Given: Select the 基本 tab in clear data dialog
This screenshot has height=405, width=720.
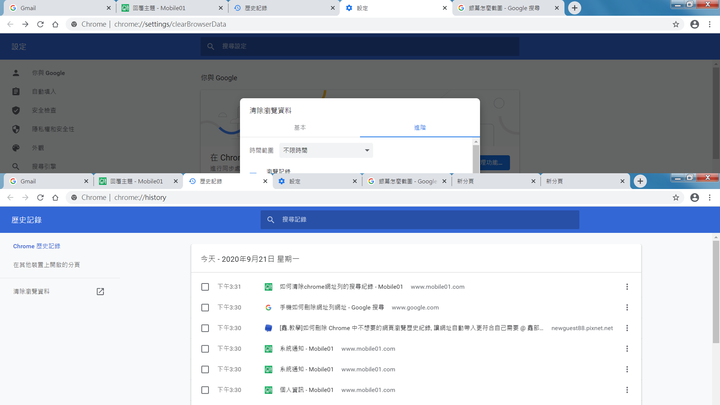Looking at the screenshot, I should pos(300,128).
